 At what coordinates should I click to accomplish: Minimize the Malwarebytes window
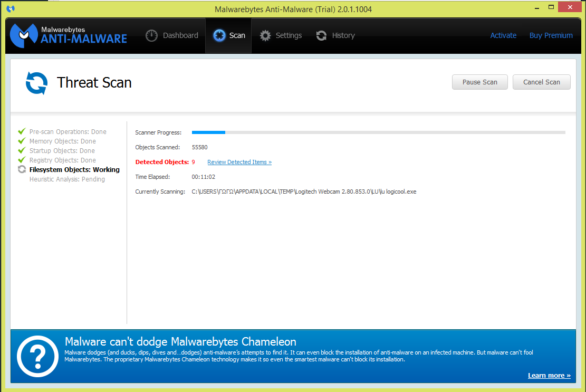[x=537, y=8]
